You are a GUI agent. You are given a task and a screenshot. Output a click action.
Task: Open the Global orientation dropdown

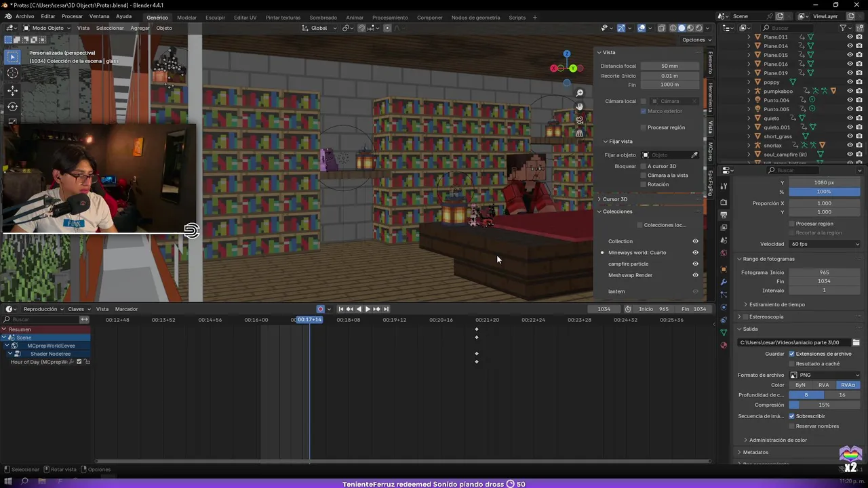click(x=320, y=28)
